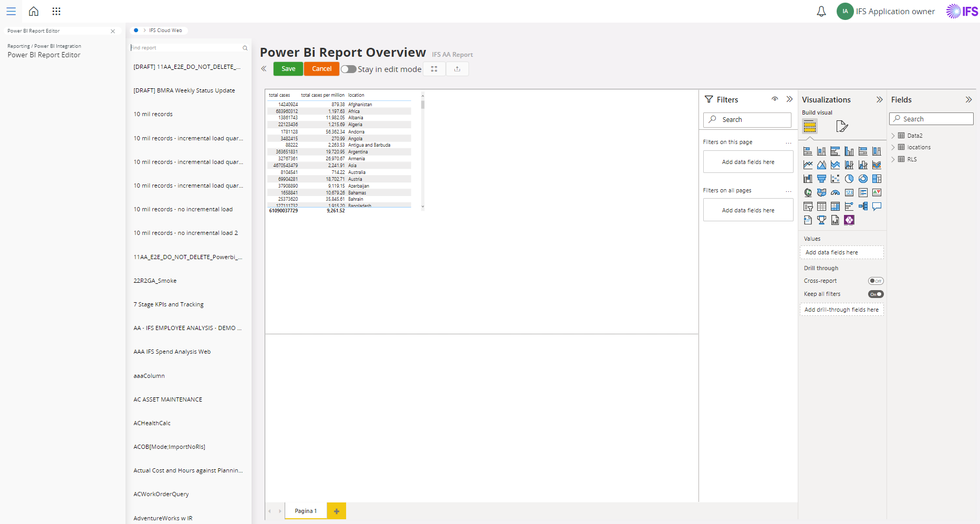The image size is (980, 524).
Task: Click the notifications bell icon
Action: (x=821, y=11)
